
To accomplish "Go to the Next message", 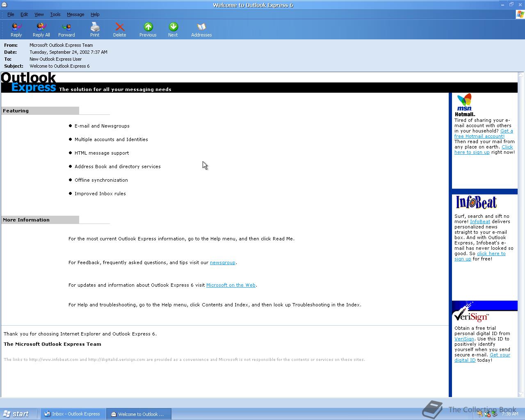I will 173,30.
